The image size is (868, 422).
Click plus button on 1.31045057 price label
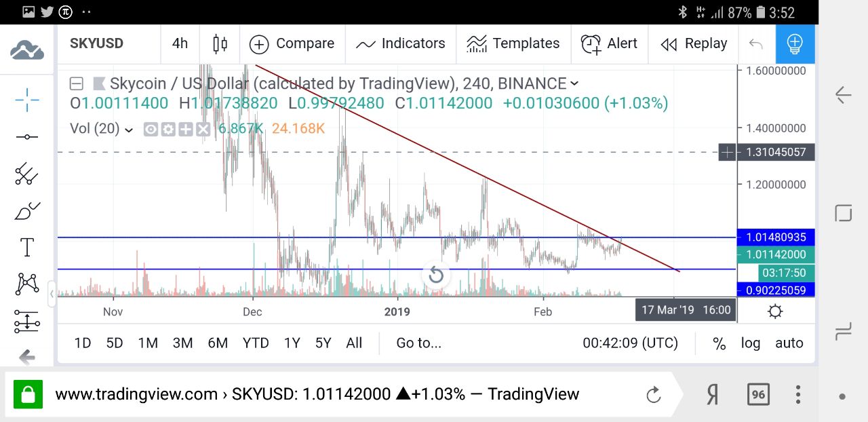coord(727,152)
